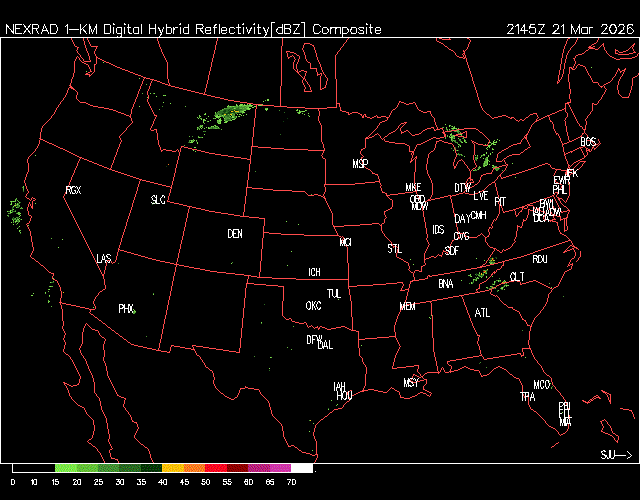Click the DEN airport marker
The height and width of the screenshot is (500, 640).
tap(235, 234)
